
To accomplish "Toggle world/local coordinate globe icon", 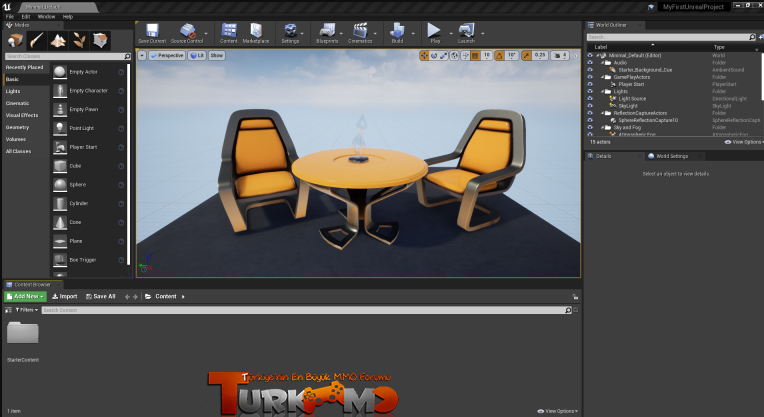I will (x=454, y=56).
